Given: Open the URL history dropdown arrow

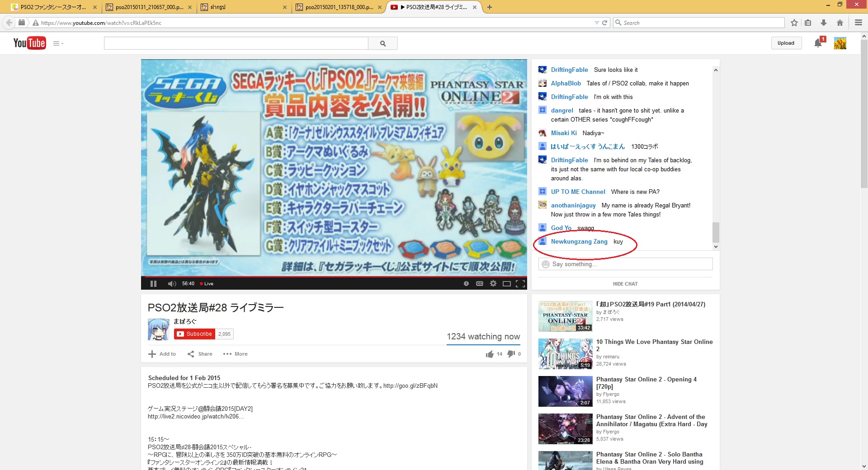Looking at the screenshot, I should [597, 23].
